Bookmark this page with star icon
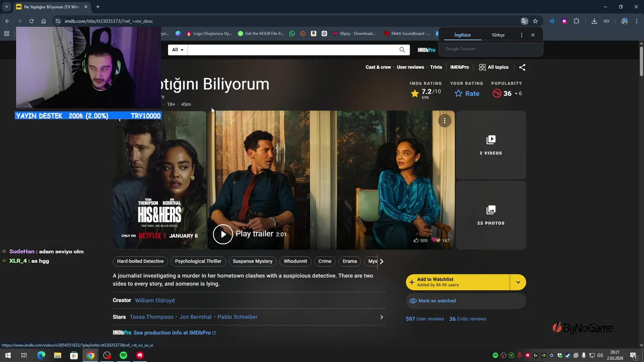The width and height of the screenshot is (644, 362). coord(535,21)
